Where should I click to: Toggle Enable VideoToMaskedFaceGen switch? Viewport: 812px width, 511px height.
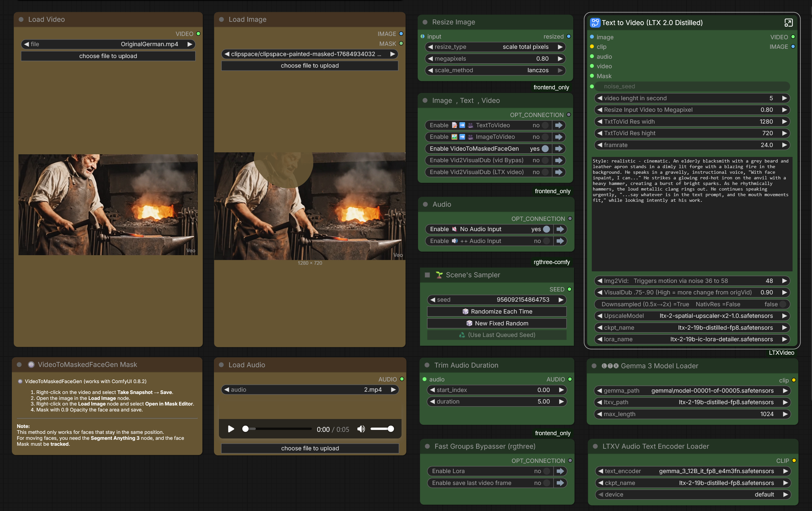pos(545,149)
